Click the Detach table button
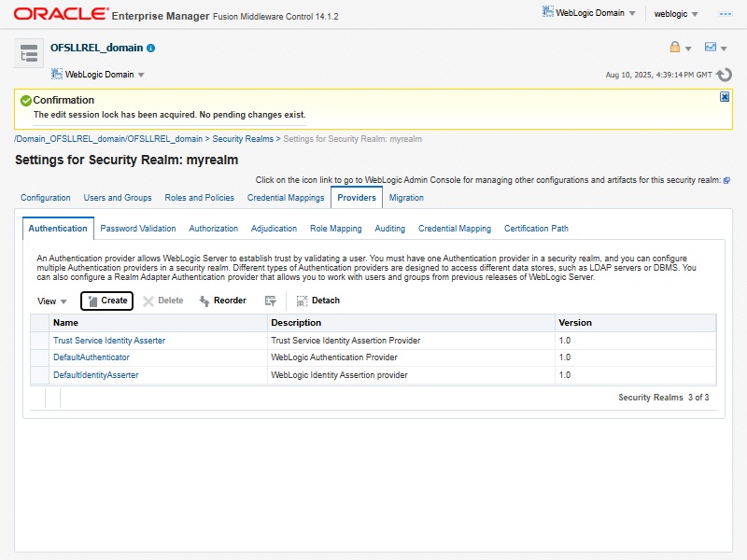The image size is (747, 560). coord(317,301)
